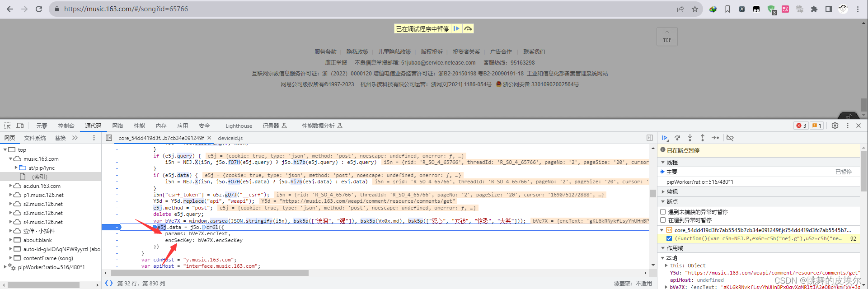Click the red errors count badge

tap(801, 126)
